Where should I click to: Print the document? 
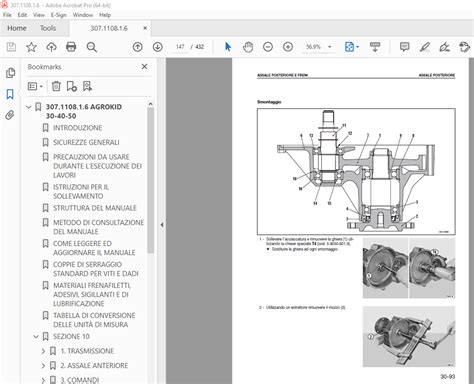coord(71,47)
